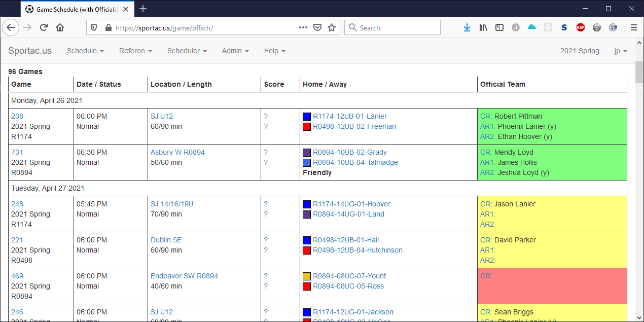
Task: Open team R0894-08UC-07-Yount
Action: coord(349,276)
